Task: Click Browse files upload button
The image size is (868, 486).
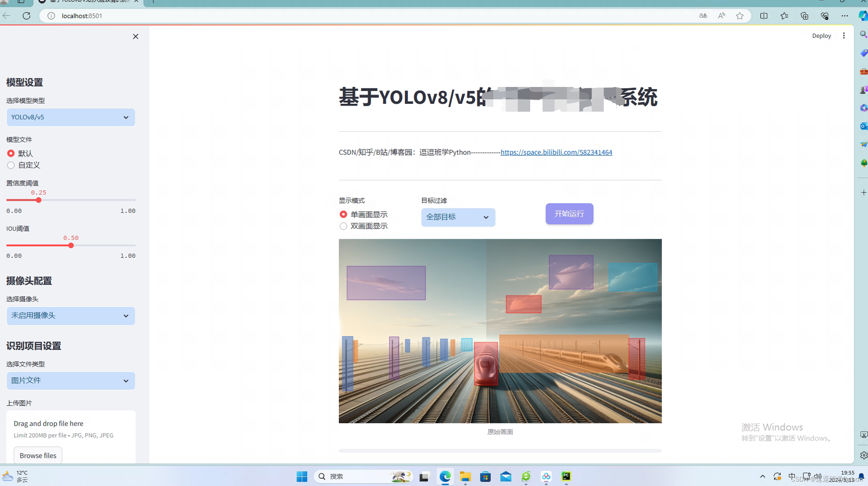Action: coord(38,455)
